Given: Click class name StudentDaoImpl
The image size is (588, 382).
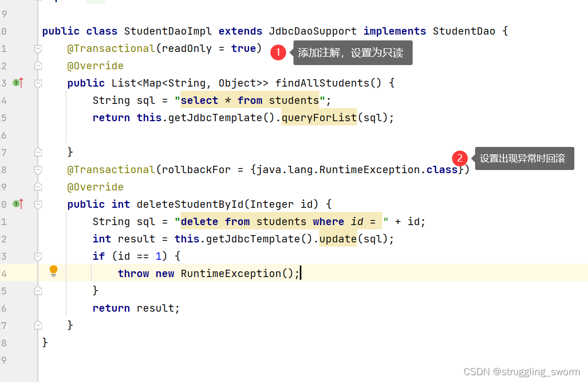Looking at the screenshot, I should [x=167, y=31].
